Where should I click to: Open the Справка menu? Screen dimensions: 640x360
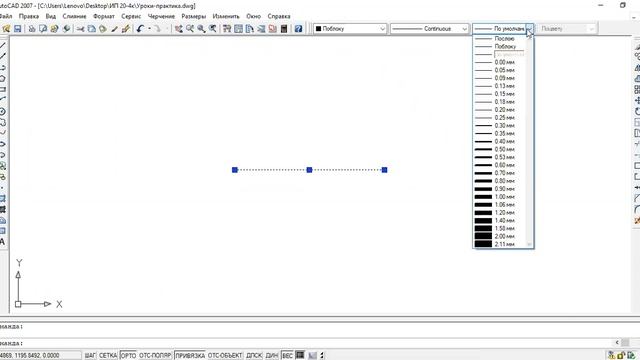click(279, 16)
